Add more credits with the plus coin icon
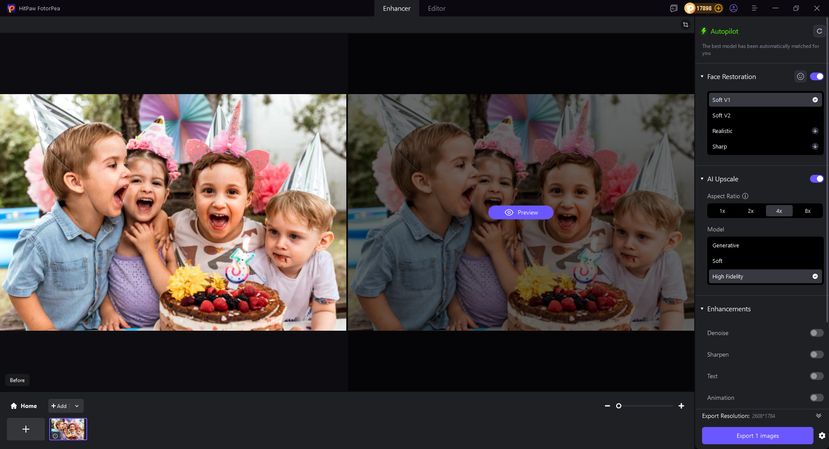The height and width of the screenshot is (449, 829). tap(718, 8)
